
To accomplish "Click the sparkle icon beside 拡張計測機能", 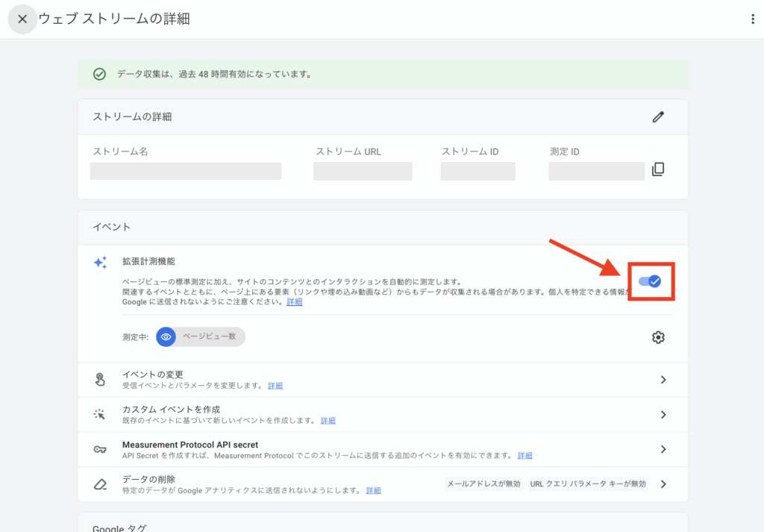I will click(x=100, y=263).
